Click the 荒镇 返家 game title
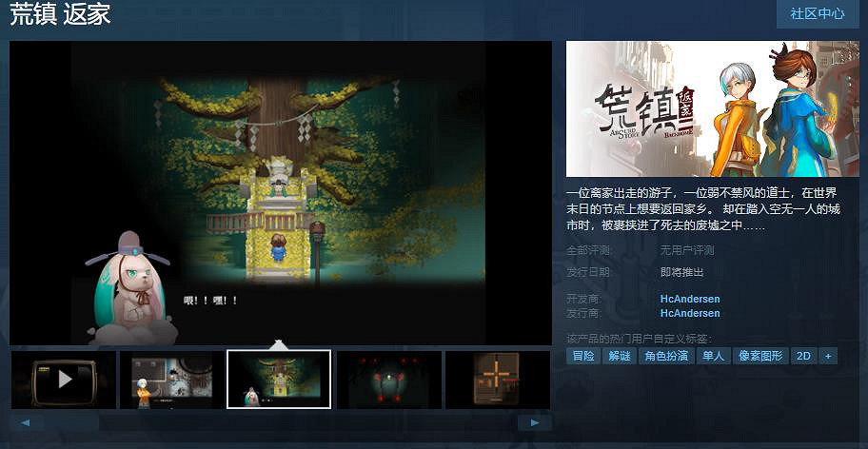Viewport: 868px width, 449px height. [60, 15]
